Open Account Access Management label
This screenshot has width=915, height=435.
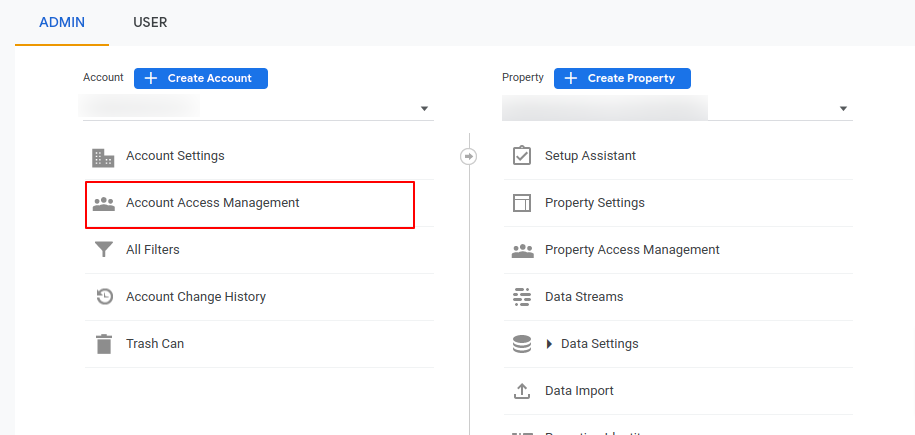tap(212, 203)
